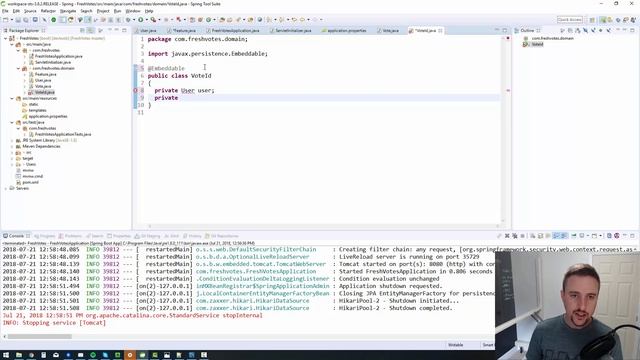Image resolution: width=640 pixels, height=360 pixels.
Task: Click the Quick Access search field
Action: 569,20
